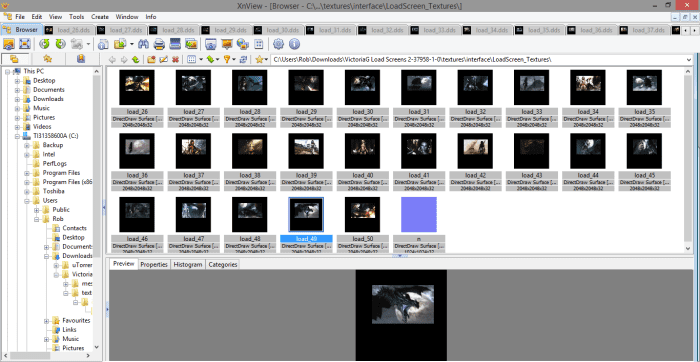Open the Create menu
Screen dimensions: 700x362
100,17
